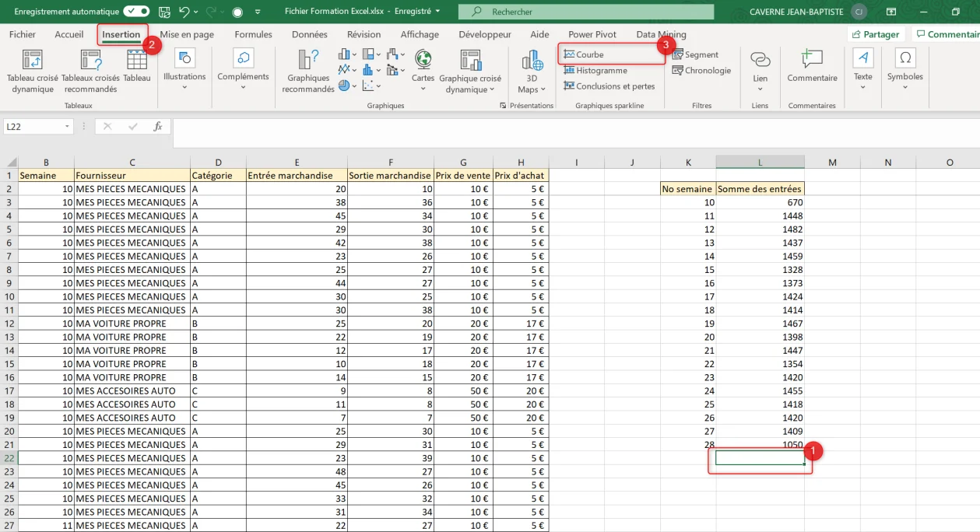This screenshot has height=532, width=980.
Task: Open the Undo history dropdown arrow
Action: [195, 12]
